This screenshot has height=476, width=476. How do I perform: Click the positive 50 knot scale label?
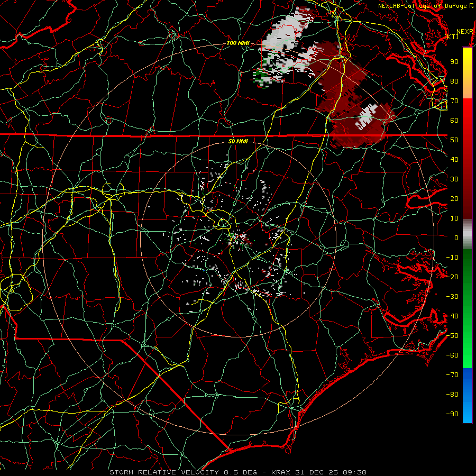point(454,140)
